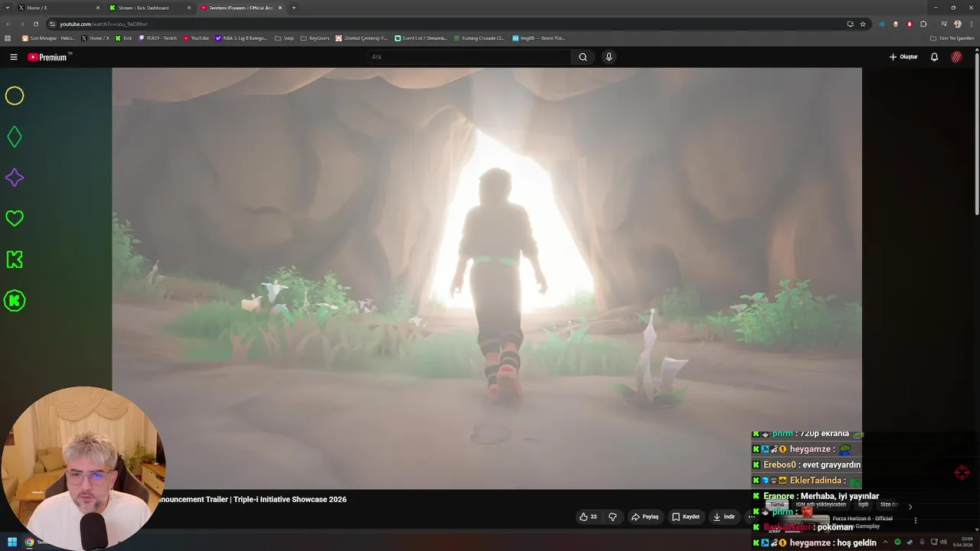
Task: Go to the YouTube Premium home logo
Action: pos(48,57)
